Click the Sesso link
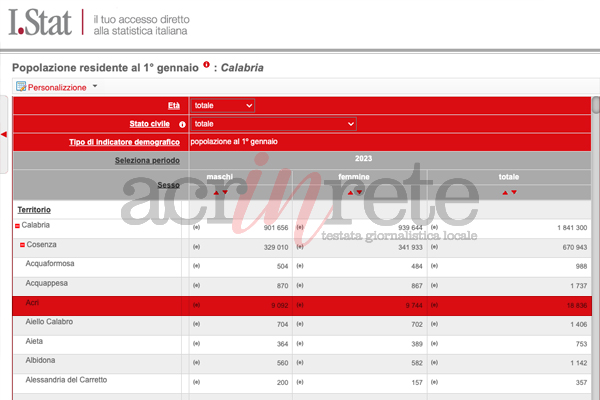This screenshot has width=600, height=400. click(169, 185)
